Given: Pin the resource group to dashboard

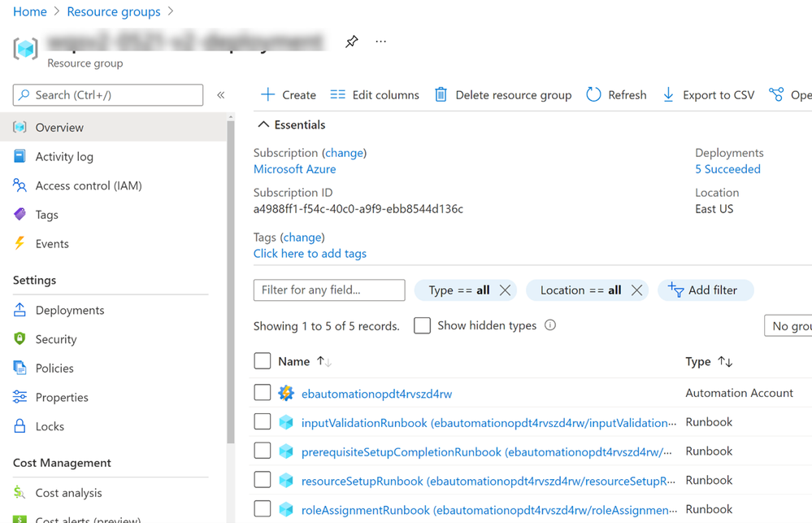Looking at the screenshot, I should (x=352, y=41).
